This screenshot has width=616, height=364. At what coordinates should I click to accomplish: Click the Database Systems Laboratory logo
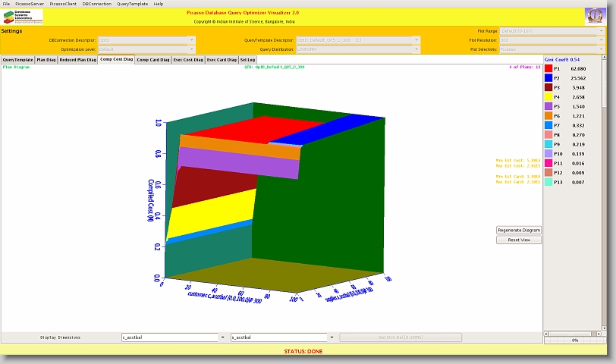(23, 17)
